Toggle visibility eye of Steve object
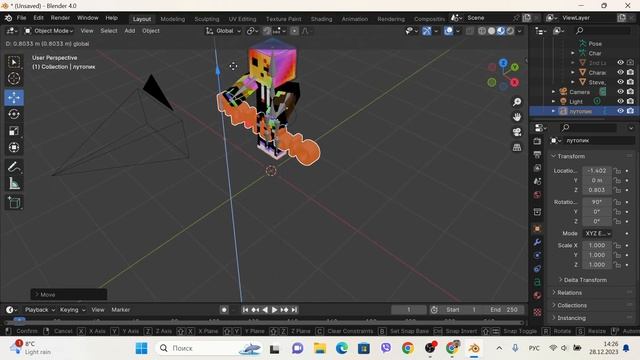Viewport: 640px width, 360px height. point(620,82)
